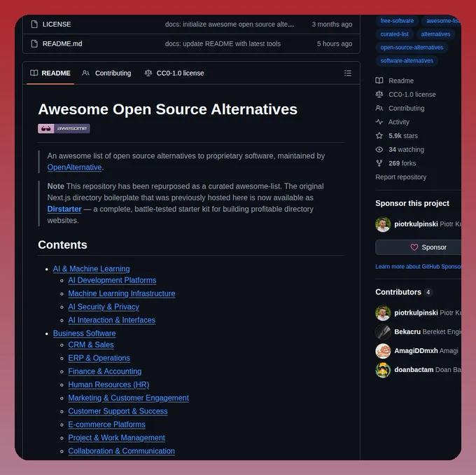Jump to CRM & Sales section
The height and width of the screenshot is (475, 476).
[x=91, y=345]
